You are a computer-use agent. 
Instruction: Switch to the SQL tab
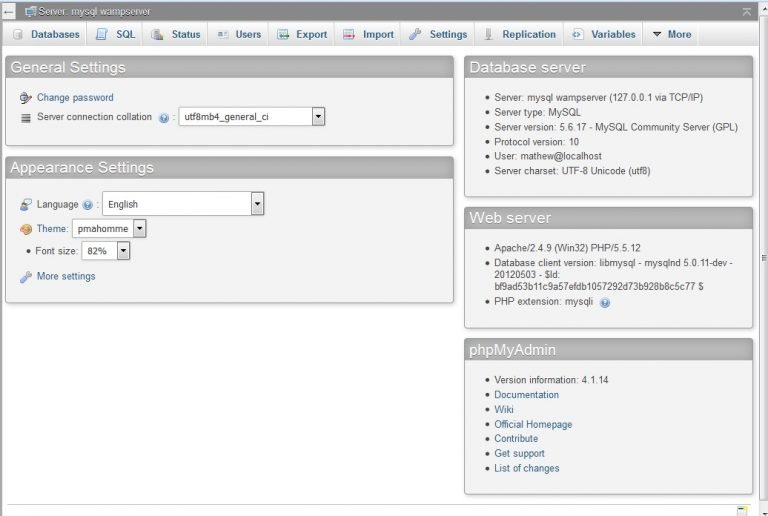pos(115,34)
